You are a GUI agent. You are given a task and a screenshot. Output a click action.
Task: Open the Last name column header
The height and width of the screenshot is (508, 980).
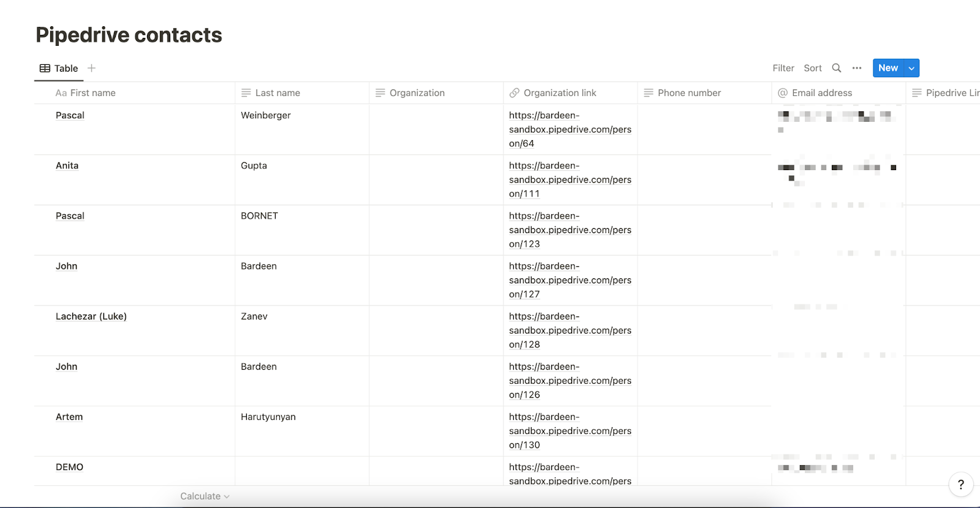302,93
